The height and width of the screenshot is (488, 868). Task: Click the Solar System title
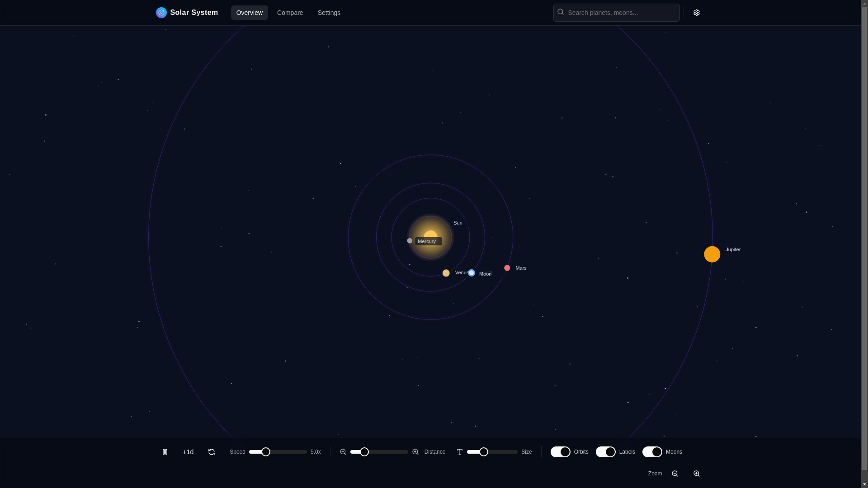[x=194, y=13]
